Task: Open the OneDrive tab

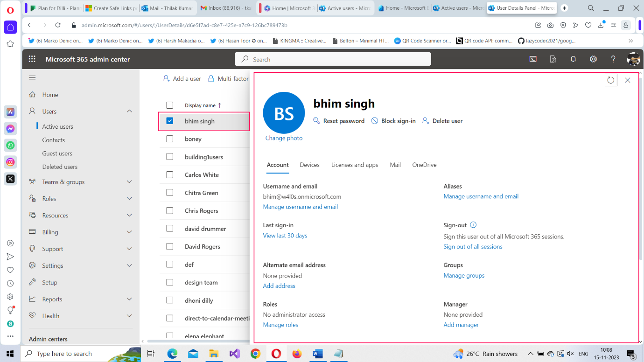Action: click(424, 165)
